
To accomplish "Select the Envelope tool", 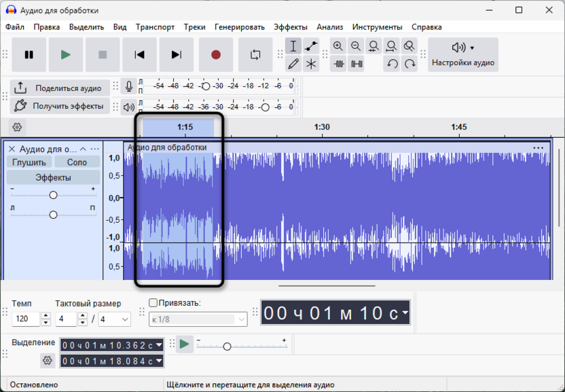I will pos(310,46).
